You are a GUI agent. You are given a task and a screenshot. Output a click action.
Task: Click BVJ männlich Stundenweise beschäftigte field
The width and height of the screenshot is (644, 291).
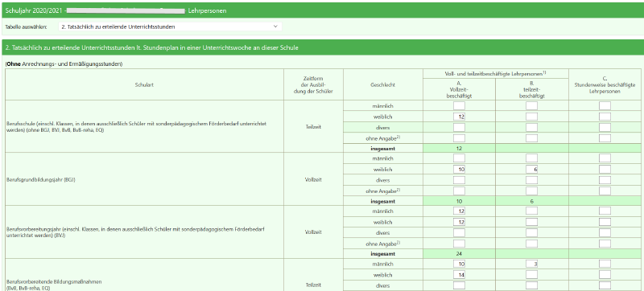point(605,211)
